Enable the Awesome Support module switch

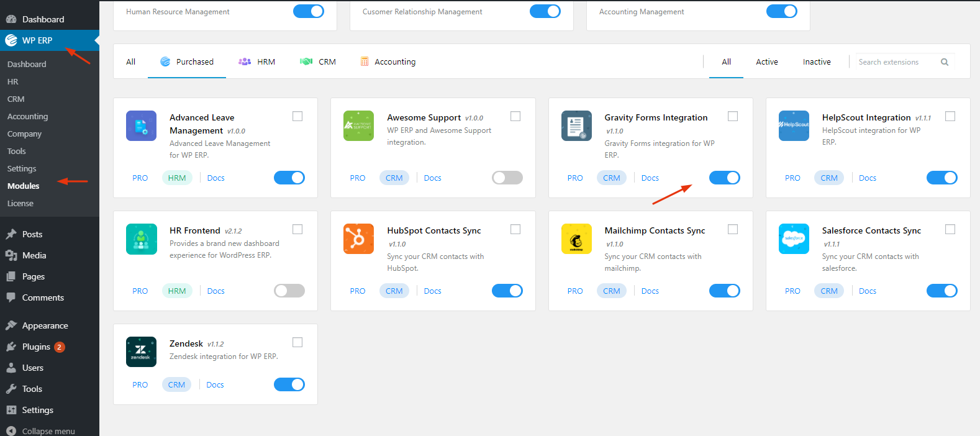(507, 178)
